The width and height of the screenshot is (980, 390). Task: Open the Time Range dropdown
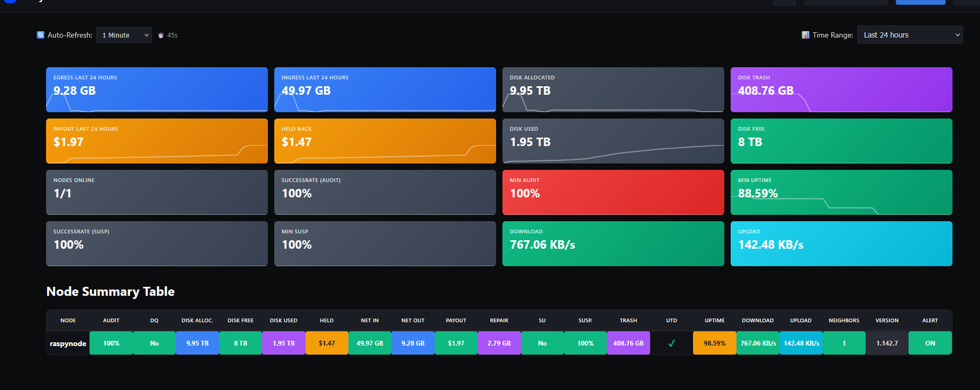coord(910,35)
